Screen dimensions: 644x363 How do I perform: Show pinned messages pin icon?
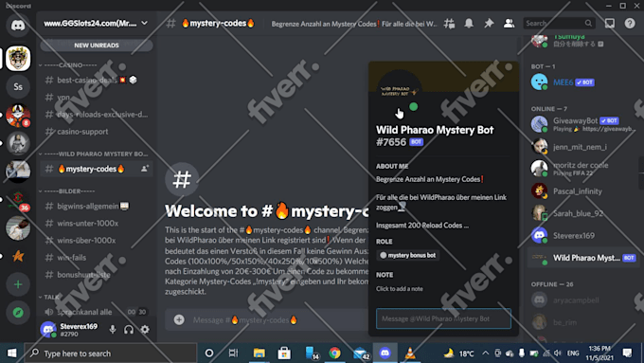point(489,24)
